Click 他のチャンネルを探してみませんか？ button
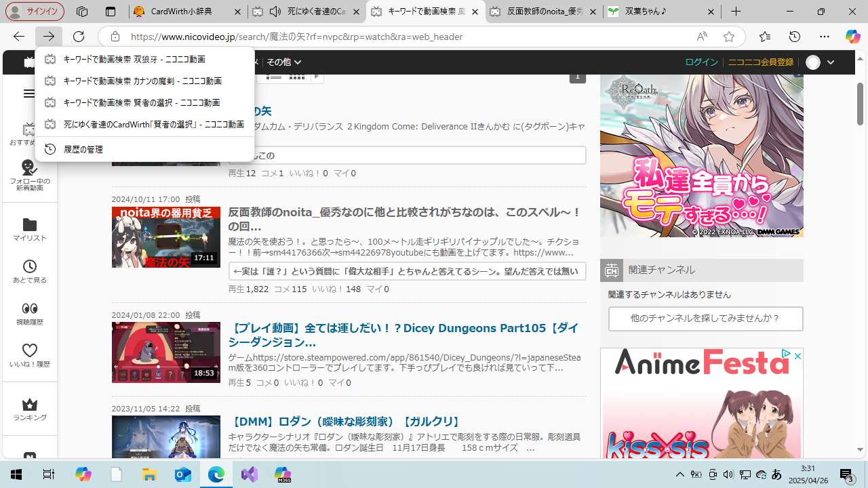The height and width of the screenshot is (488, 868). [705, 318]
